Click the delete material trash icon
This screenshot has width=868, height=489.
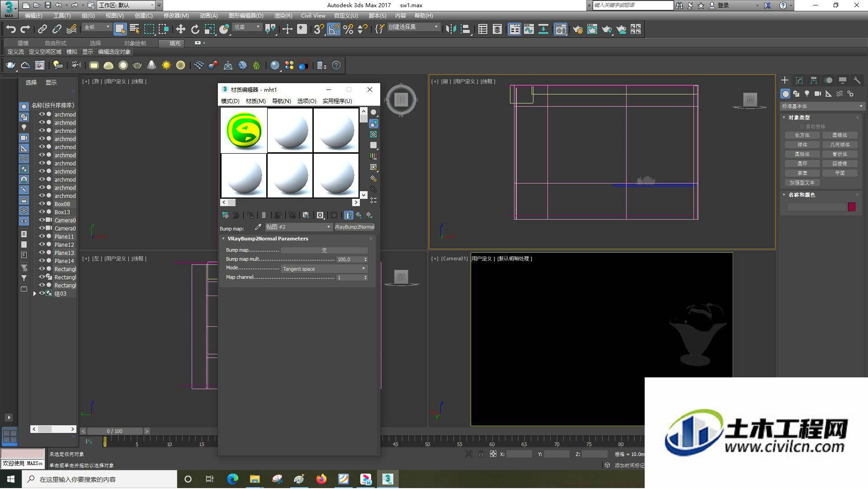point(264,216)
